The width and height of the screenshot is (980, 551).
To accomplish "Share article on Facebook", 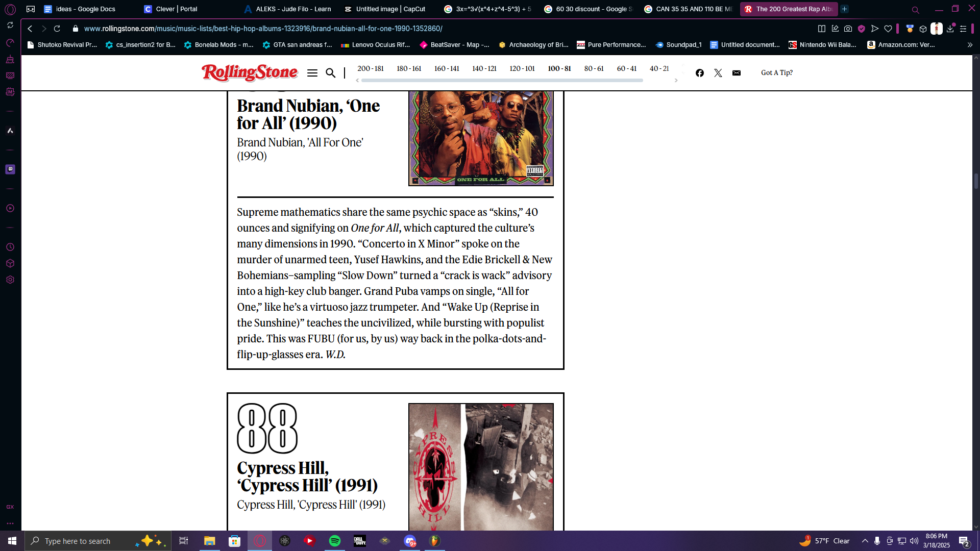I will point(700,73).
